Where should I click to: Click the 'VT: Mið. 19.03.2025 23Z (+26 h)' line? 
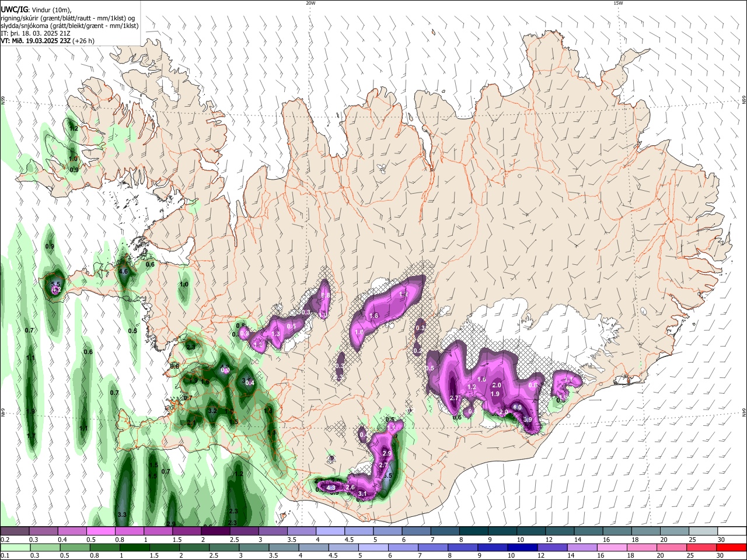pos(47,41)
